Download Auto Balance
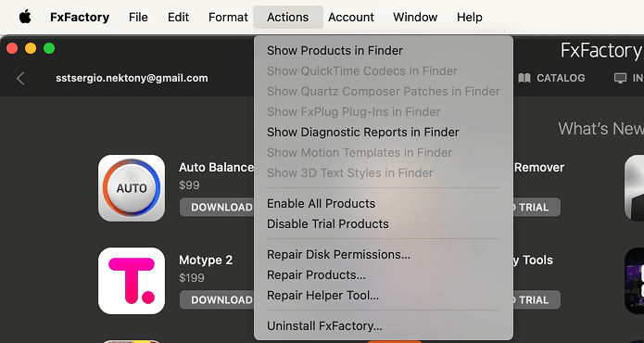Viewport: 644px width, 343px height. click(217, 207)
